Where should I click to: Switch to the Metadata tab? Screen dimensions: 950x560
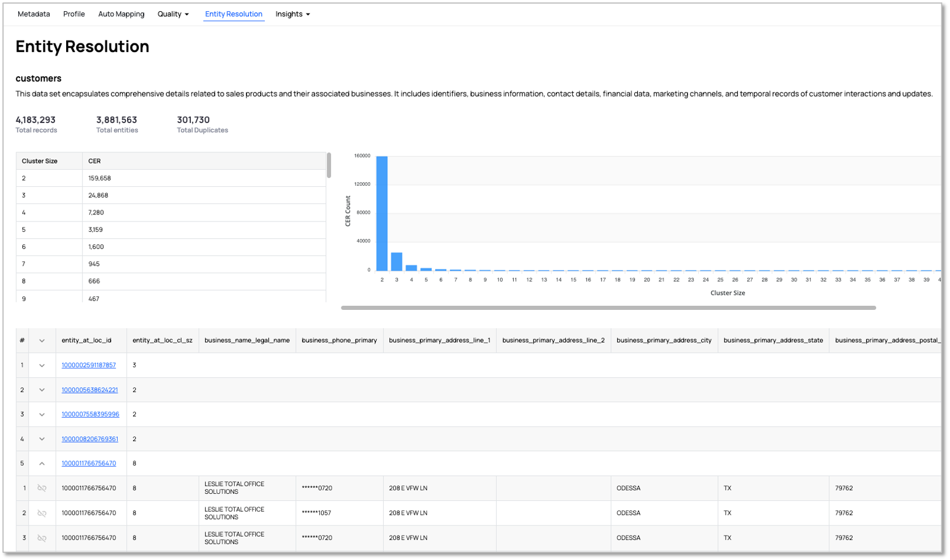pyautogui.click(x=34, y=14)
